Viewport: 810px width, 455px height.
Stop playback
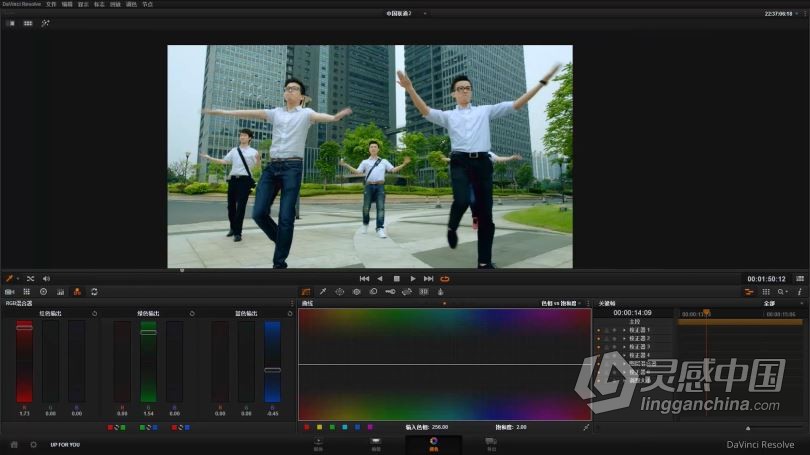[397, 279]
